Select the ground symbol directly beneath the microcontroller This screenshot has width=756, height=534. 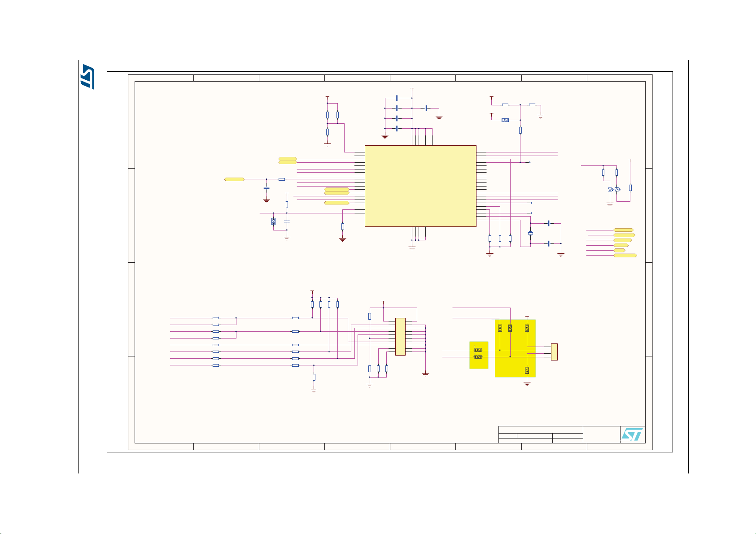(412, 247)
